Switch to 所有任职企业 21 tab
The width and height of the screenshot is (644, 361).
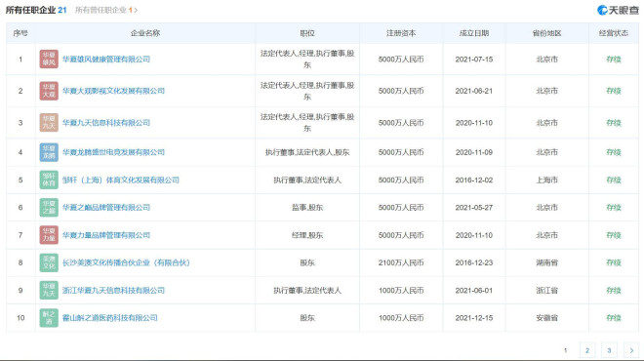(x=36, y=10)
